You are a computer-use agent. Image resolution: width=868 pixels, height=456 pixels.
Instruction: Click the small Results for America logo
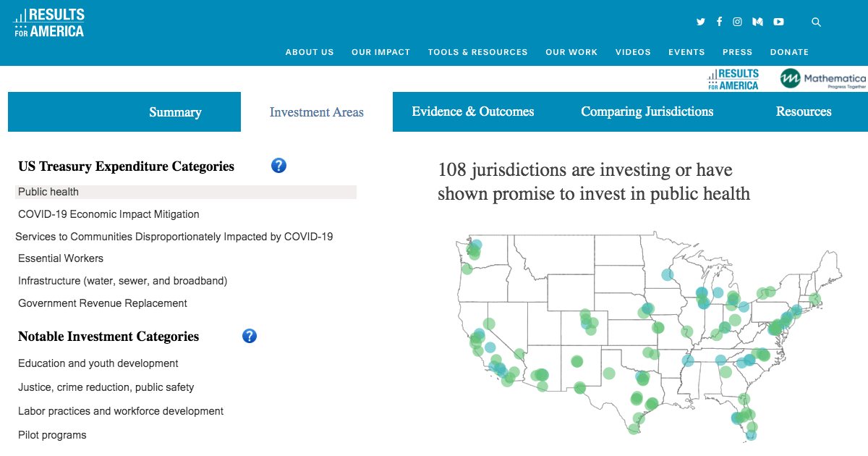pos(733,80)
